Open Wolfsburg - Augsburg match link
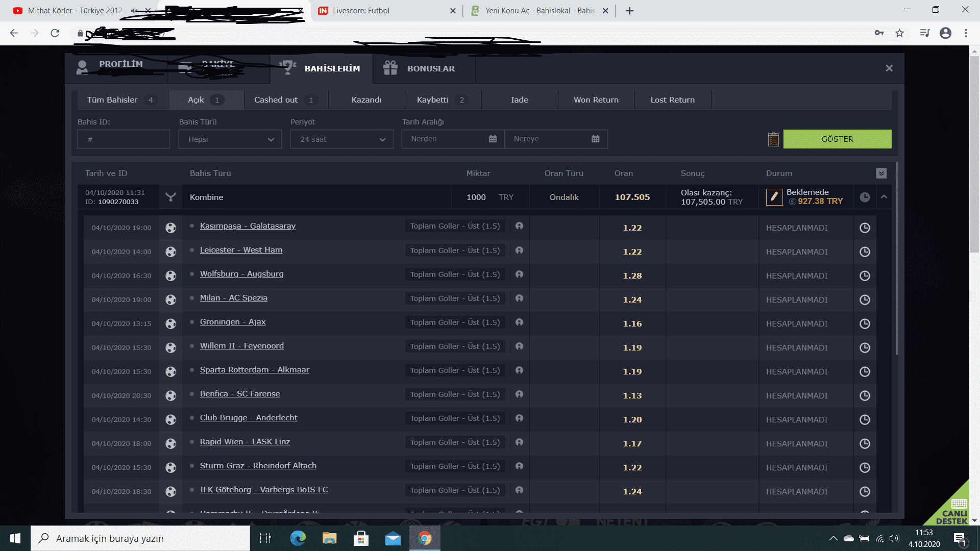Image resolution: width=980 pixels, height=551 pixels. tap(241, 274)
